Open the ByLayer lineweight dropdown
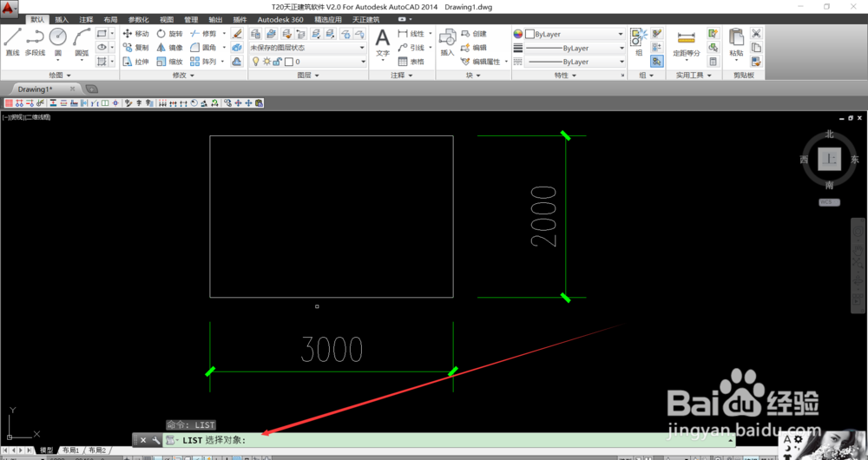Image resolution: width=868 pixels, height=460 pixels. [575, 48]
